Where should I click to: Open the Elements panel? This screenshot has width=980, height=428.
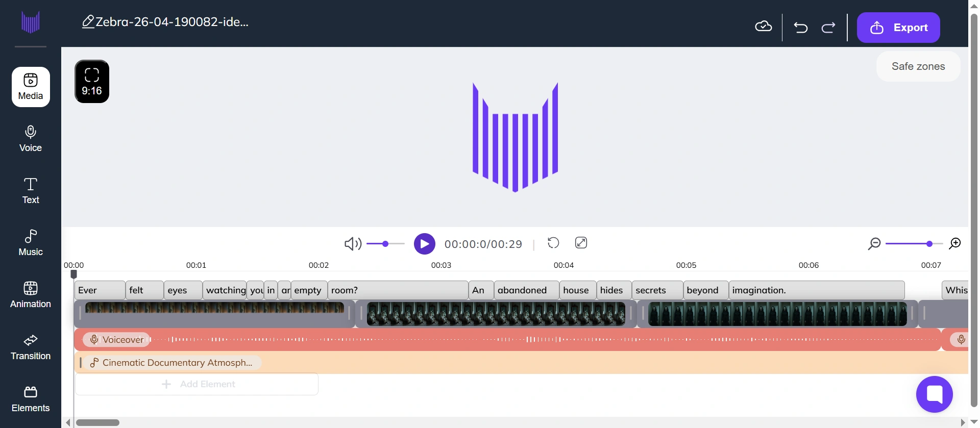[x=31, y=399]
